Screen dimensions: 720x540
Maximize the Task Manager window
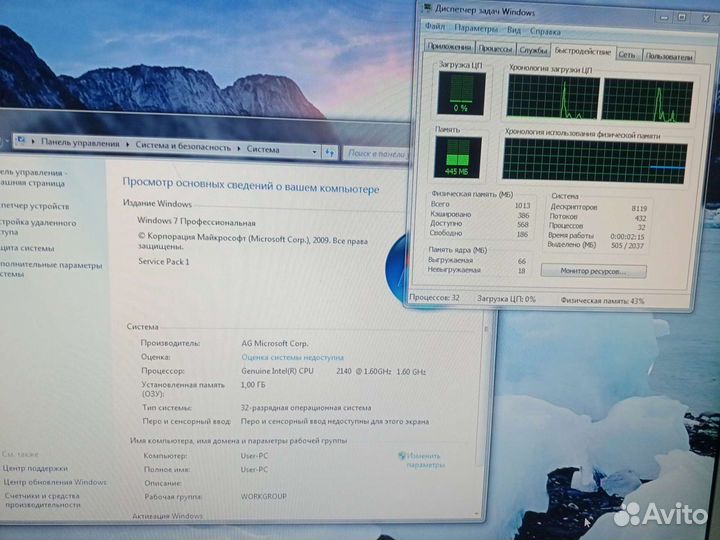(x=682, y=17)
